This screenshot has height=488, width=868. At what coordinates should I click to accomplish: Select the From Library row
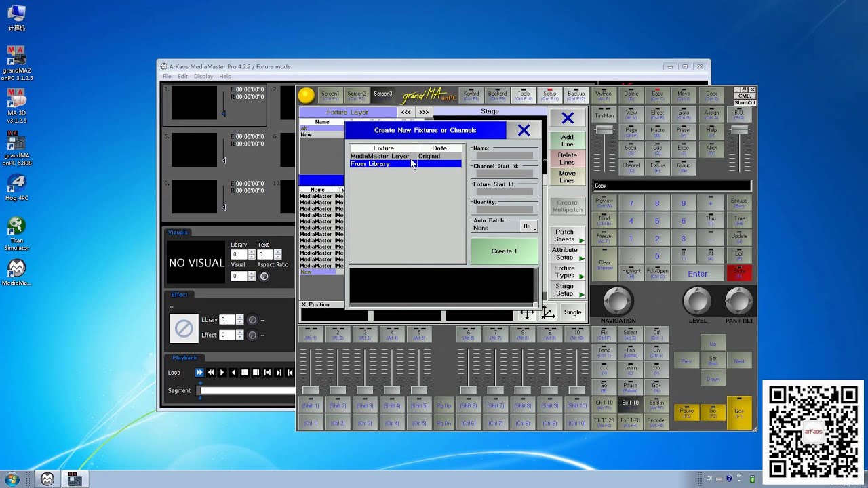[406, 164]
